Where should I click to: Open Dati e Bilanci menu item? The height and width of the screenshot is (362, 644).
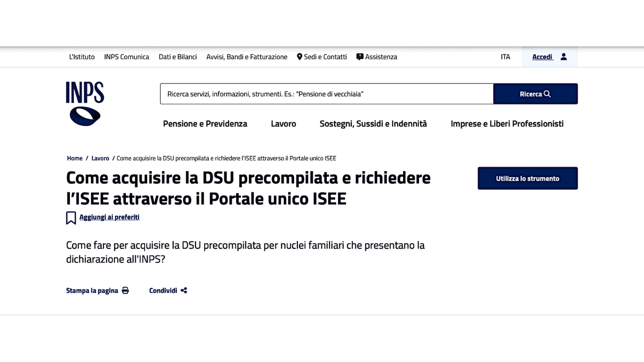coord(178,57)
